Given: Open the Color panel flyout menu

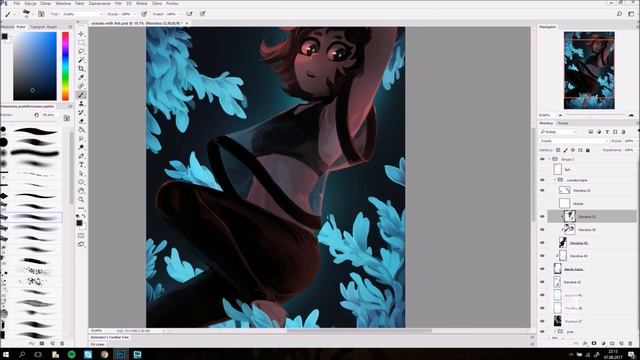Looking at the screenshot, I should (x=70, y=27).
